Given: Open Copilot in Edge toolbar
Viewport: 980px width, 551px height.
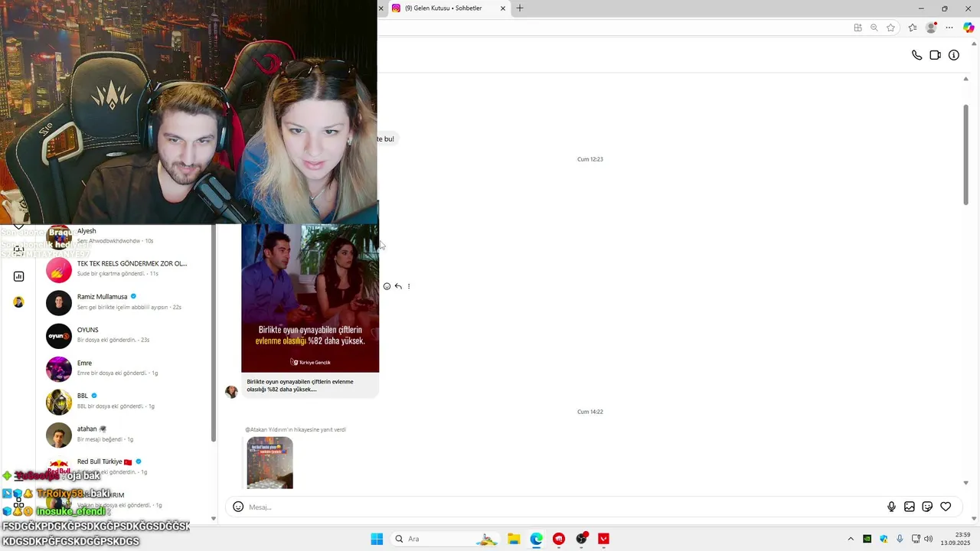Looking at the screenshot, I should coord(969,28).
